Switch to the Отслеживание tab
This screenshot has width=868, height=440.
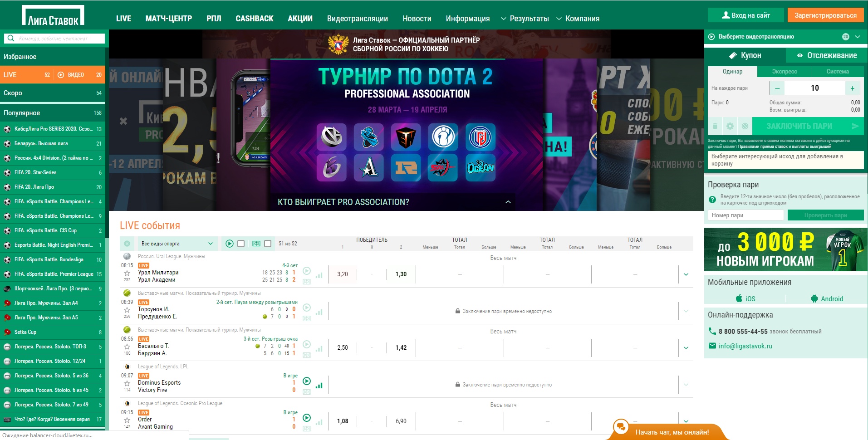[827, 55]
